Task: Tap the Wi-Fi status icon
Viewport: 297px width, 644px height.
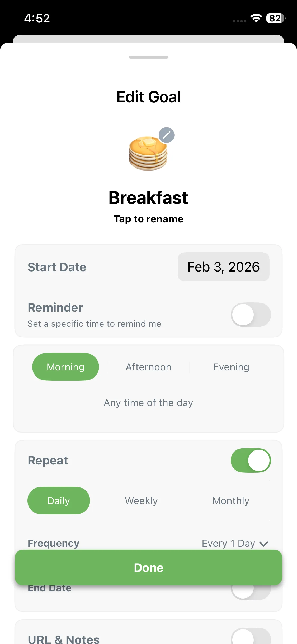Action: point(256,18)
